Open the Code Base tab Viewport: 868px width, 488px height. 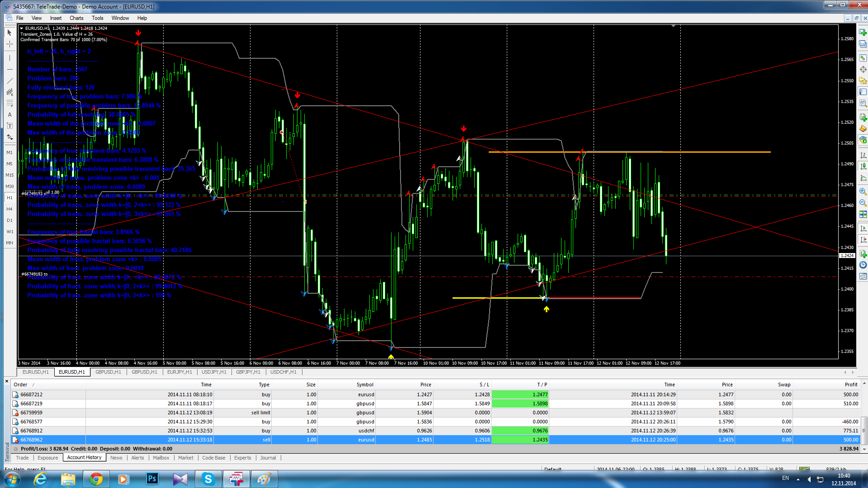coord(214,458)
